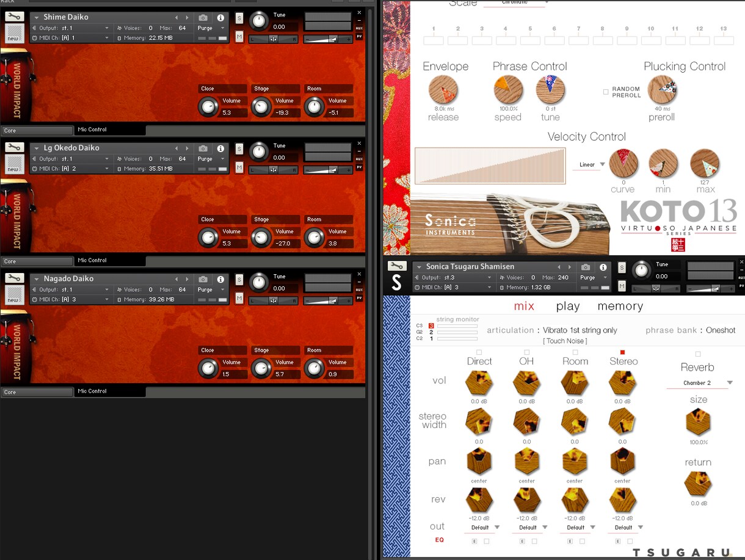Open the Shamisen Reverb Chamber 2 dropdown

click(x=699, y=383)
